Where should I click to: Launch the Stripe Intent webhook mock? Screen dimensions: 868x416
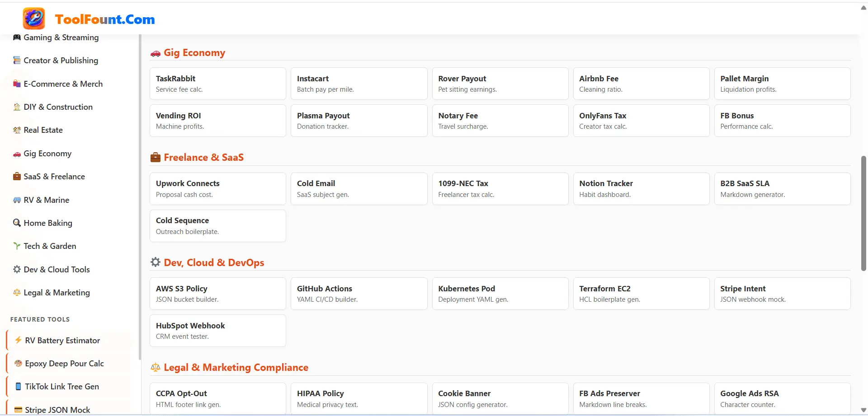coord(782,294)
